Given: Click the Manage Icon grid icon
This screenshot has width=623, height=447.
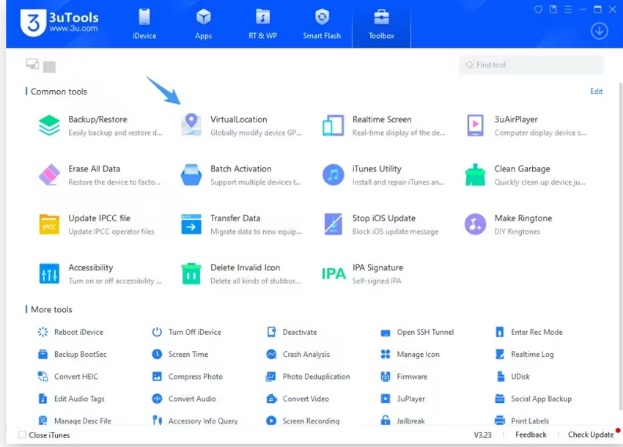Looking at the screenshot, I should [x=385, y=354].
